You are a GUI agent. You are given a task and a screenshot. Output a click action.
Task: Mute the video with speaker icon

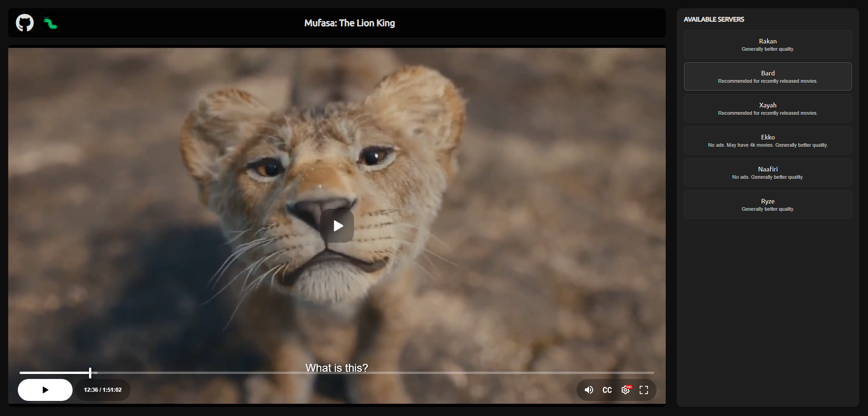pos(589,390)
